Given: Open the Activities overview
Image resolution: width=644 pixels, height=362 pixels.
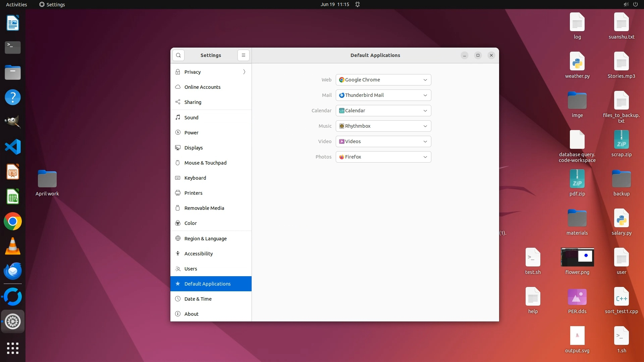Looking at the screenshot, I should (x=16, y=4).
